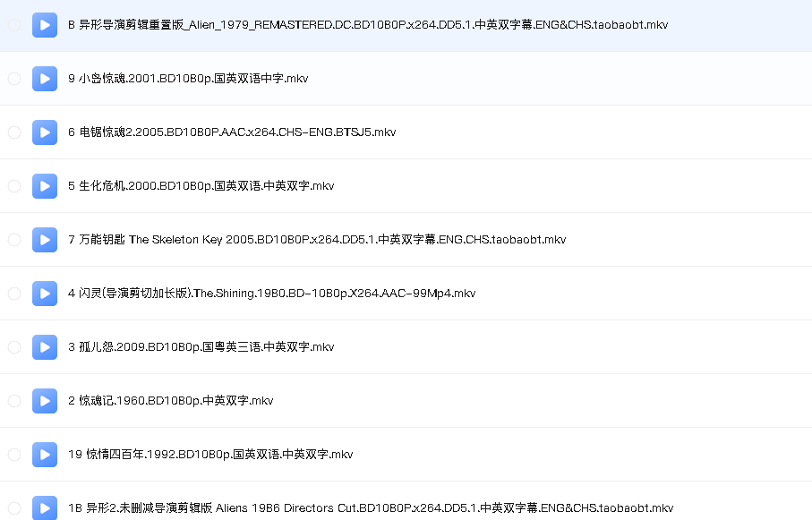
Task: Tick the circle next to 惊魂记.1960
Action: [x=14, y=401]
